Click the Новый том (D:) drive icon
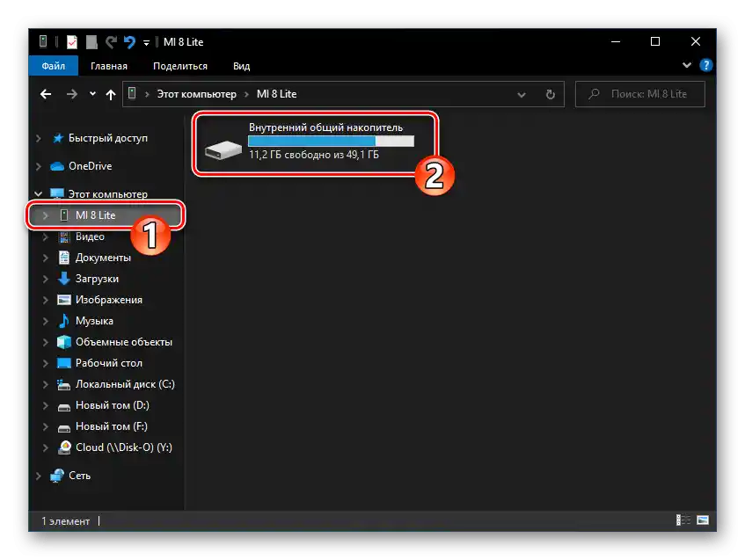Image resolution: width=745 pixels, height=560 pixels. [x=63, y=406]
